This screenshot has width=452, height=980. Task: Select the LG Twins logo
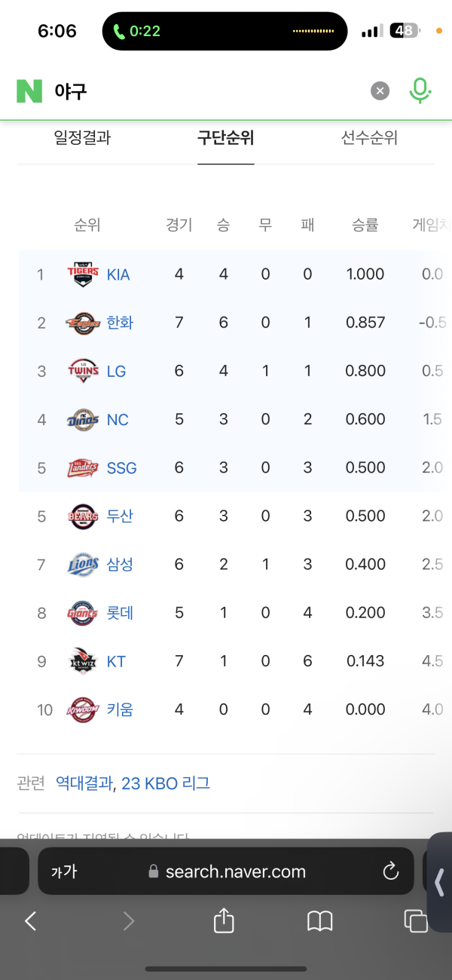point(83,371)
